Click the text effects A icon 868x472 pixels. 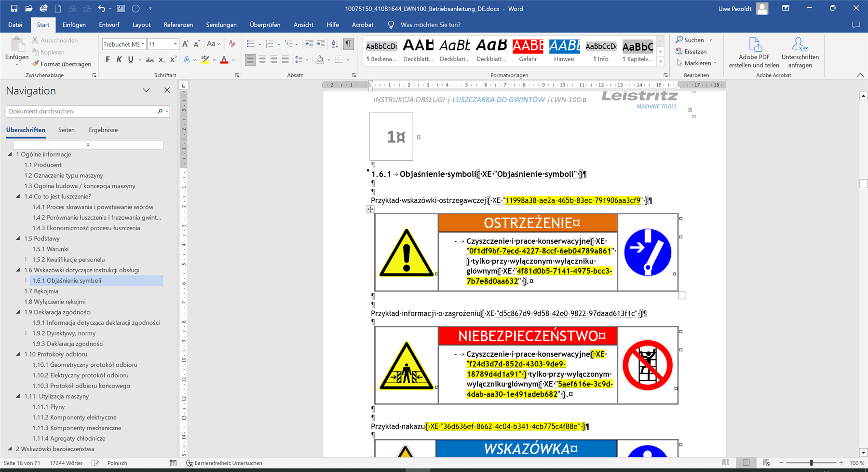click(187, 59)
